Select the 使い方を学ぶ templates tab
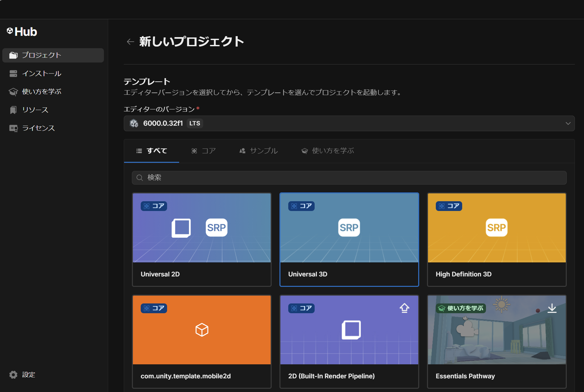Viewport: 584px width, 392px height. tap(328, 151)
